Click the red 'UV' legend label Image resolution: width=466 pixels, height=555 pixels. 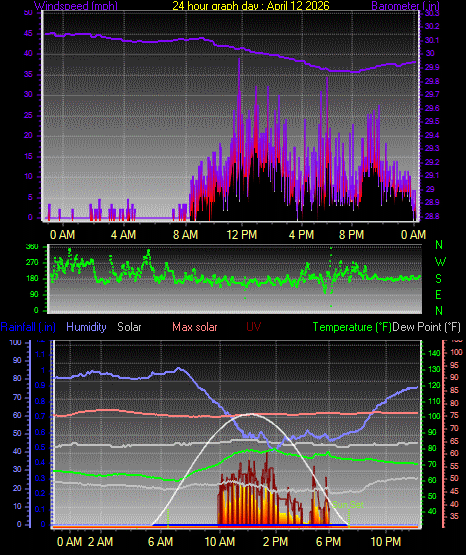[x=253, y=326]
